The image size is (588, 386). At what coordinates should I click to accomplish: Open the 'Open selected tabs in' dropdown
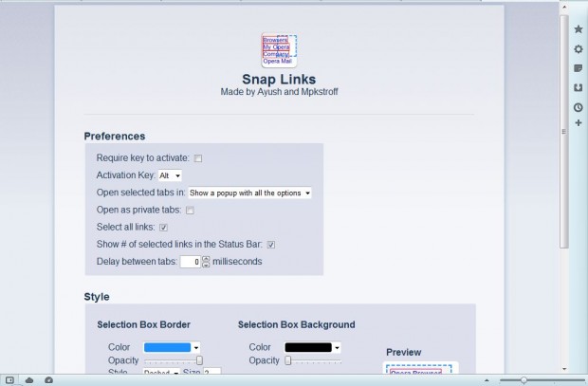[x=249, y=193]
